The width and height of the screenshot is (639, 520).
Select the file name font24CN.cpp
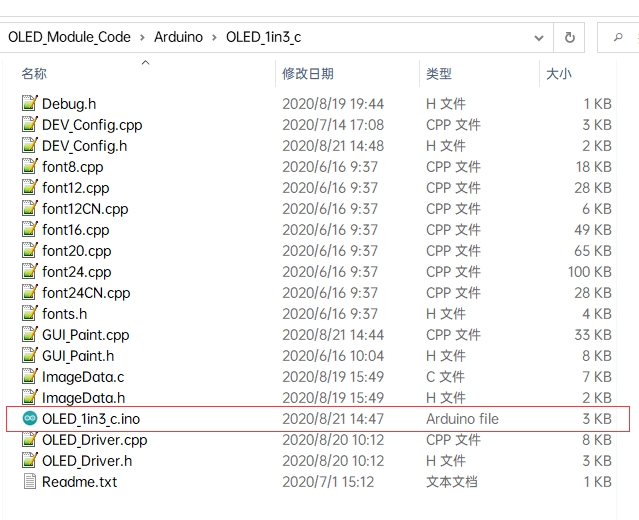[86, 293]
